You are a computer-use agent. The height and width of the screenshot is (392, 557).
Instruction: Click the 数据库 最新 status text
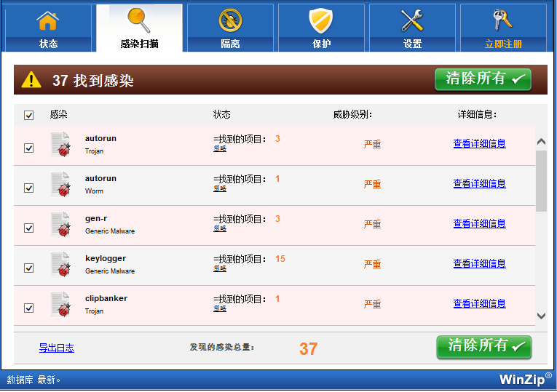pyautogui.click(x=33, y=380)
